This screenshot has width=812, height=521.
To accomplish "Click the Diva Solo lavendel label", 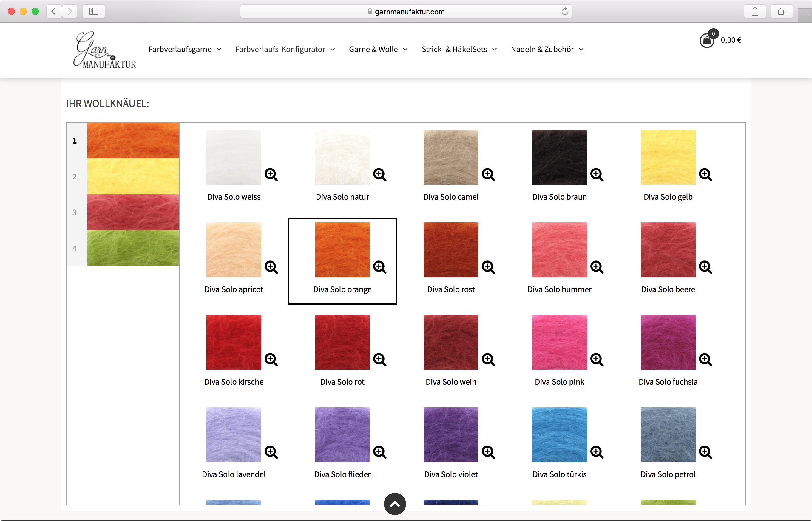I will (x=234, y=474).
